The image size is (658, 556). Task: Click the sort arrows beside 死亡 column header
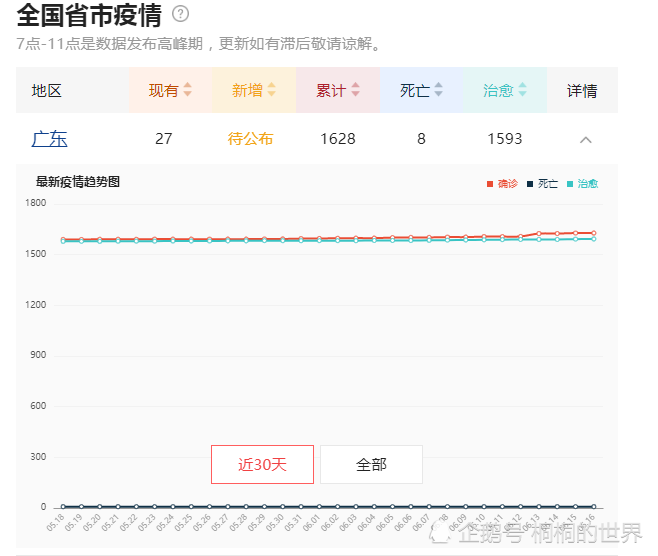(x=439, y=90)
